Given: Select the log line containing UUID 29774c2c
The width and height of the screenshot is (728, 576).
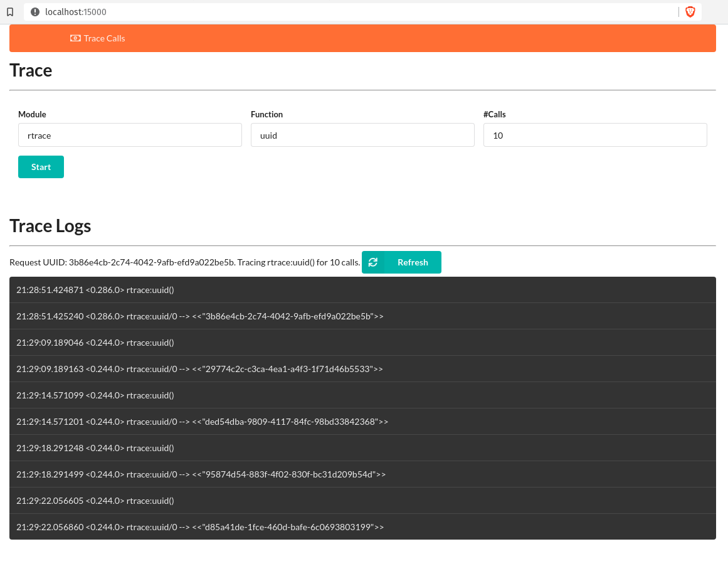Looking at the screenshot, I should coord(362,369).
